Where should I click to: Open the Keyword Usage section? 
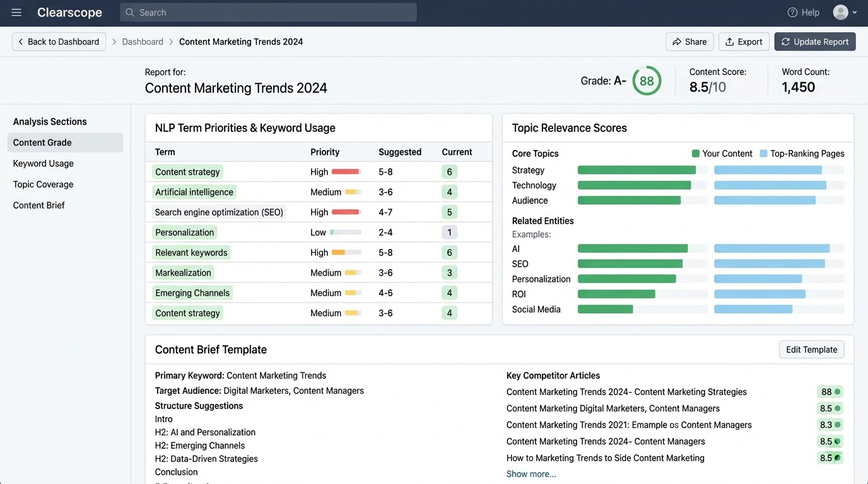coord(44,163)
